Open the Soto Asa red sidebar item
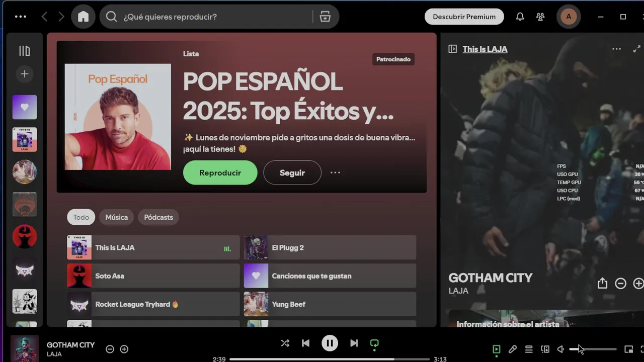 tap(25, 236)
